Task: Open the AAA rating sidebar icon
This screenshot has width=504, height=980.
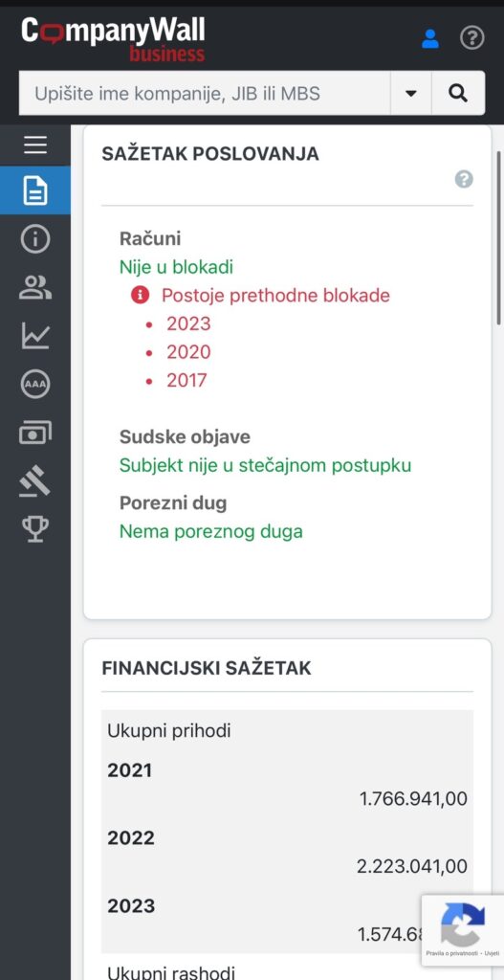Action: (35, 384)
